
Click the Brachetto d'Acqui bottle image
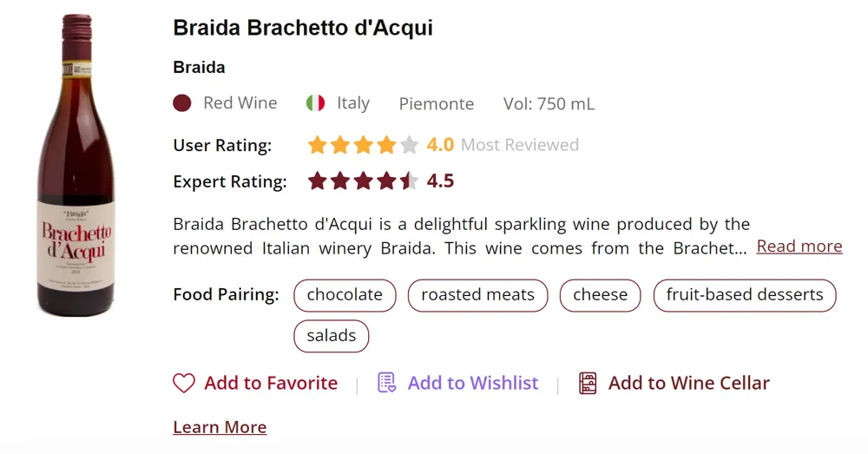pyautogui.click(x=76, y=165)
